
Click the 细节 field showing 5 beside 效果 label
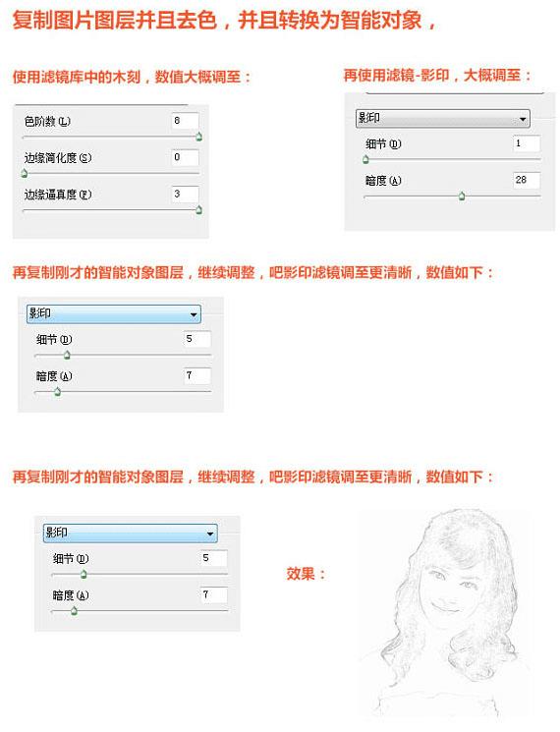click(214, 558)
